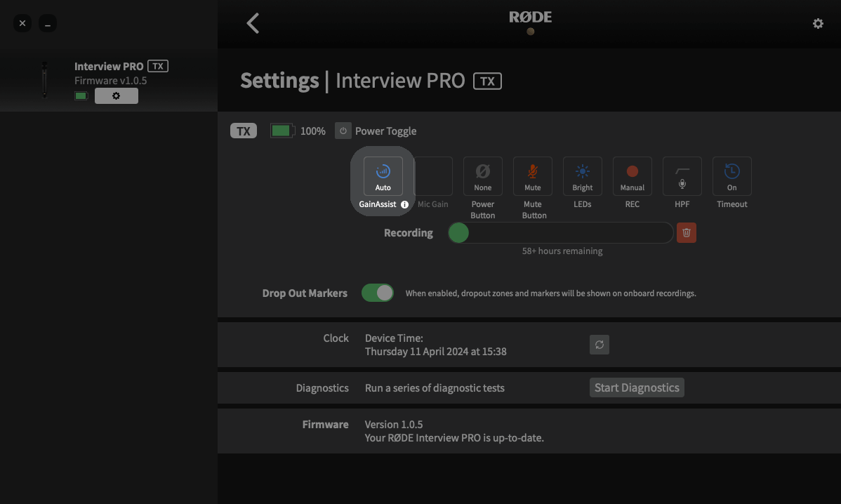Click the '100%' battery text
This screenshot has height=504, width=841.
(312, 131)
